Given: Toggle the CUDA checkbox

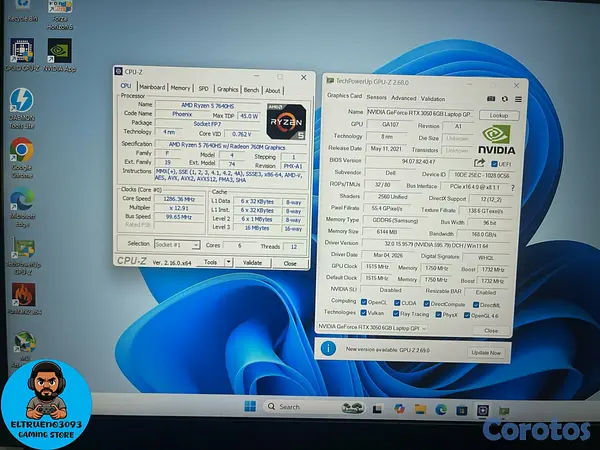Looking at the screenshot, I should tap(397, 303).
